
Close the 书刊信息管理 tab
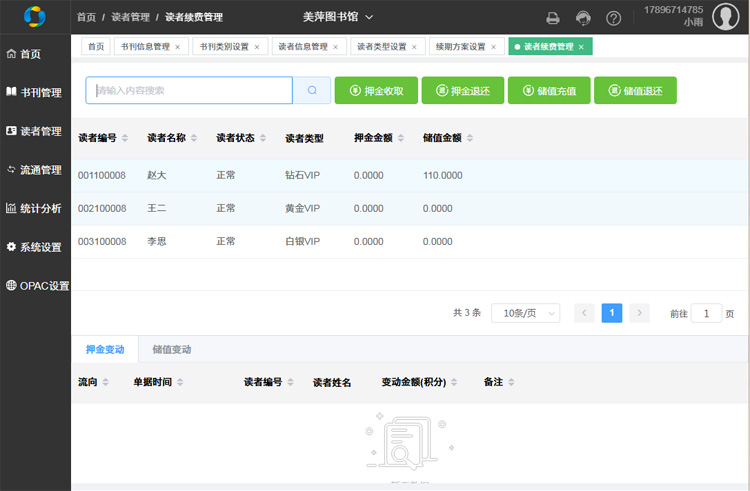pos(178,47)
